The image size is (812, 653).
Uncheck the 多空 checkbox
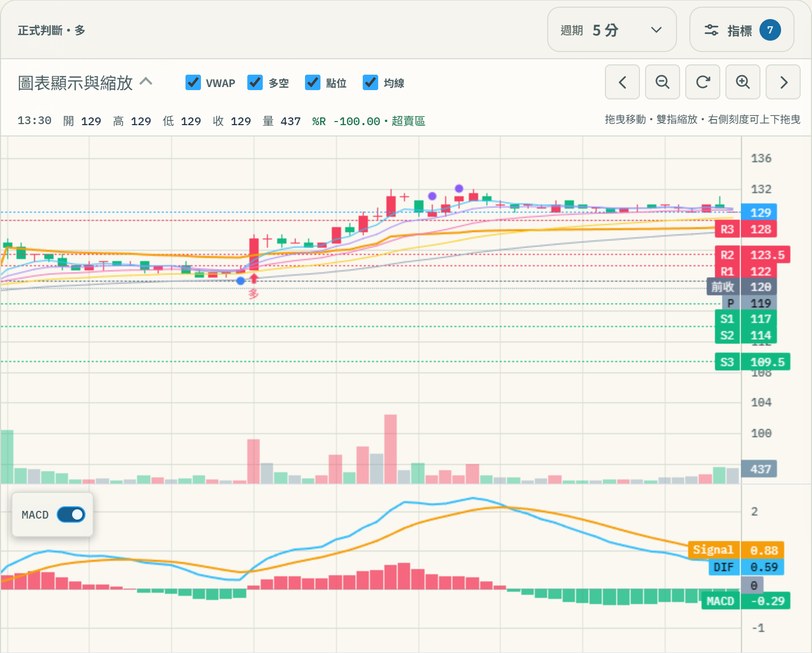255,82
